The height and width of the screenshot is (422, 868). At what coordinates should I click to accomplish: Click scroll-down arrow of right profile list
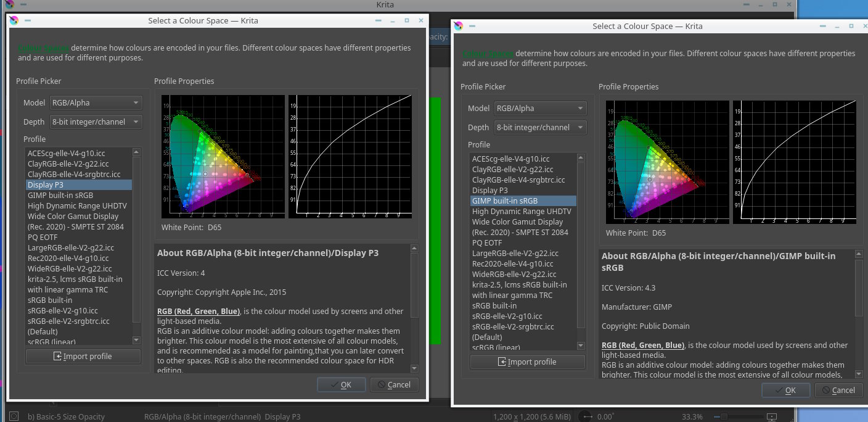(581, 345)
